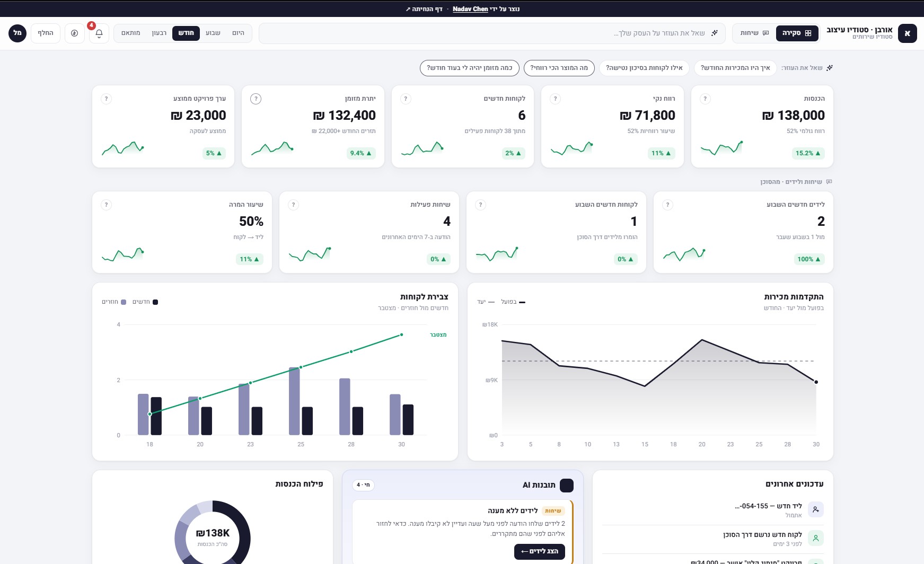
Task: Click the הצג לידים button
Action: [x=540, y=552]
